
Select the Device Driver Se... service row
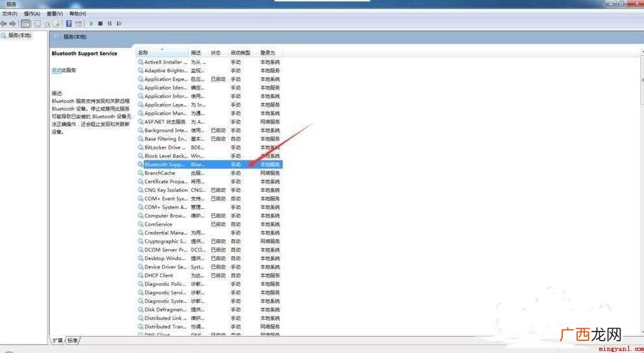pos(209,267)
